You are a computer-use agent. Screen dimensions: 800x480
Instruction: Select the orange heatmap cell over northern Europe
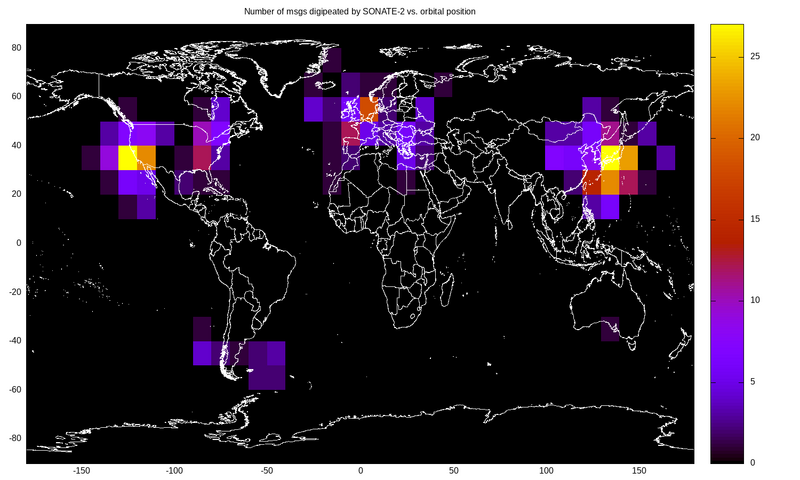coord(369,107)
